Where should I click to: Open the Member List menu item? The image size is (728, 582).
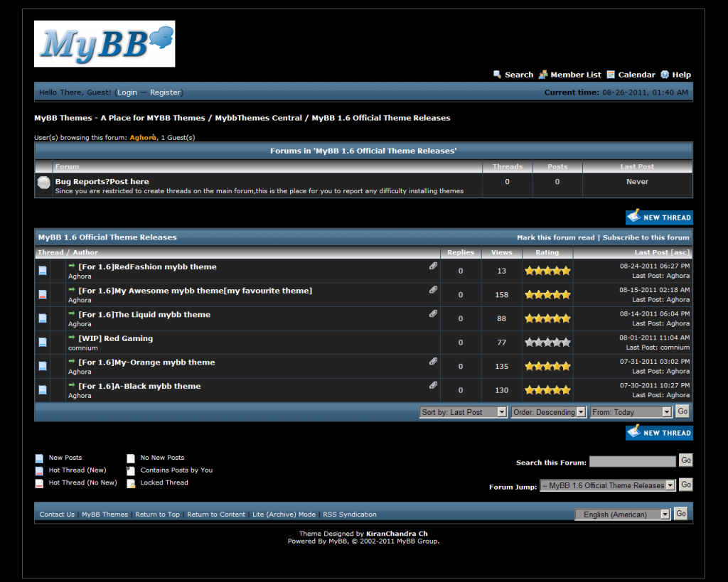point(575,75)
